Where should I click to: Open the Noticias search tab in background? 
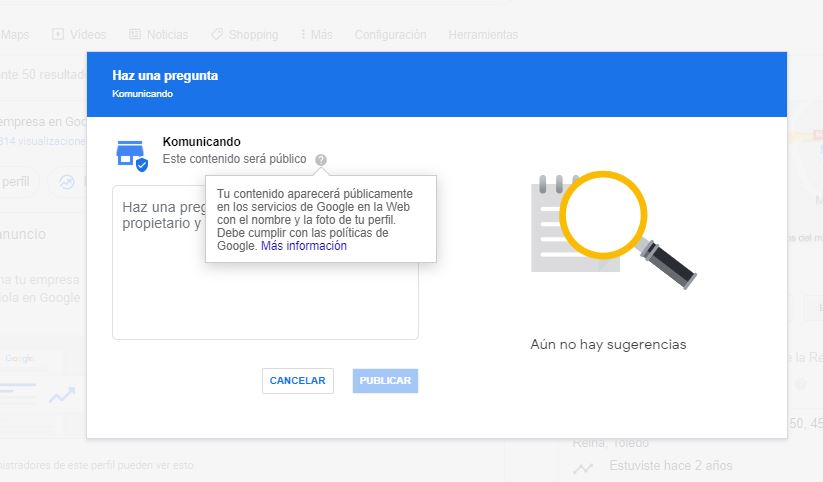tap(158, 35)
